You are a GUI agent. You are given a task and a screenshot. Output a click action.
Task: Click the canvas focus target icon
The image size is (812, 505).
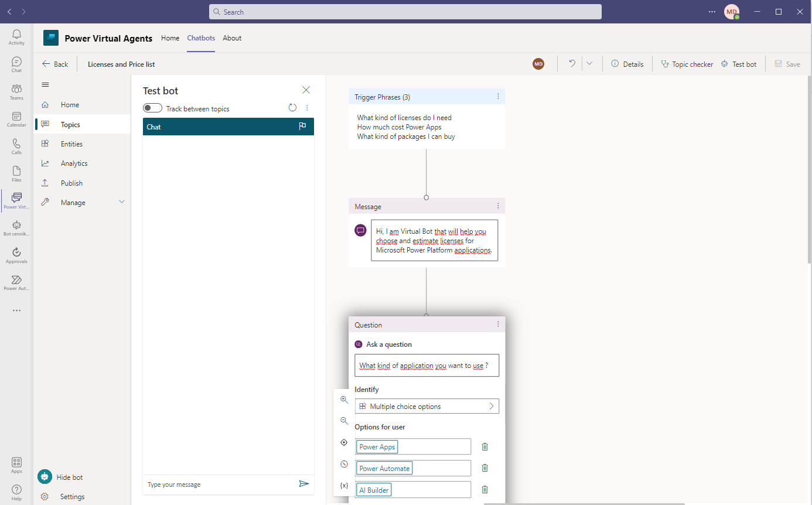(x=344, y=442)
